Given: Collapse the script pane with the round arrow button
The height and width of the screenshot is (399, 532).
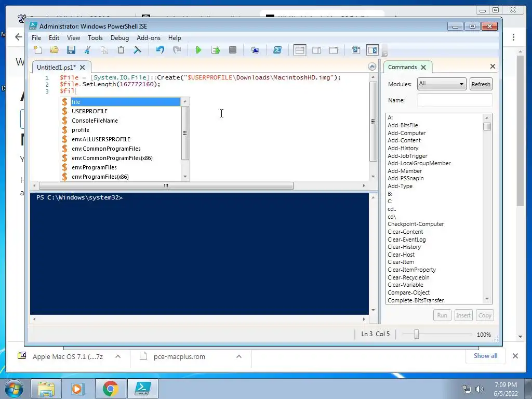Looking at the screenshot, I should [x=372, y=66].
